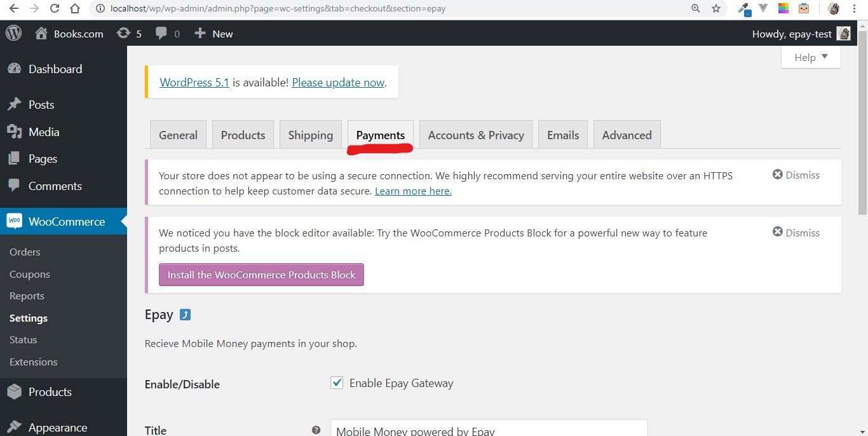Switch to the Advanced tab

tap(627, 135)
